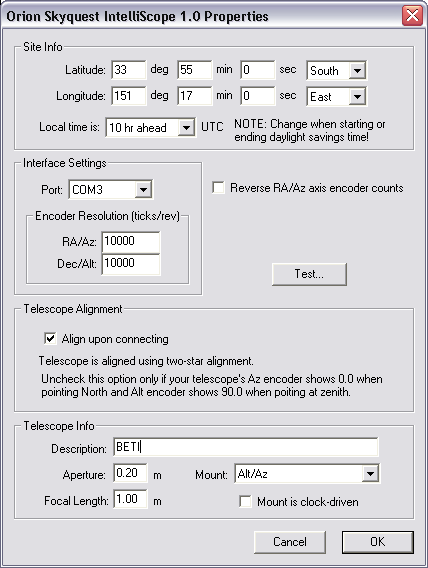Image resolution: width=428 pixels, height=568 pixels.
Task: Click the Test... button
Action: pos(309,274)
